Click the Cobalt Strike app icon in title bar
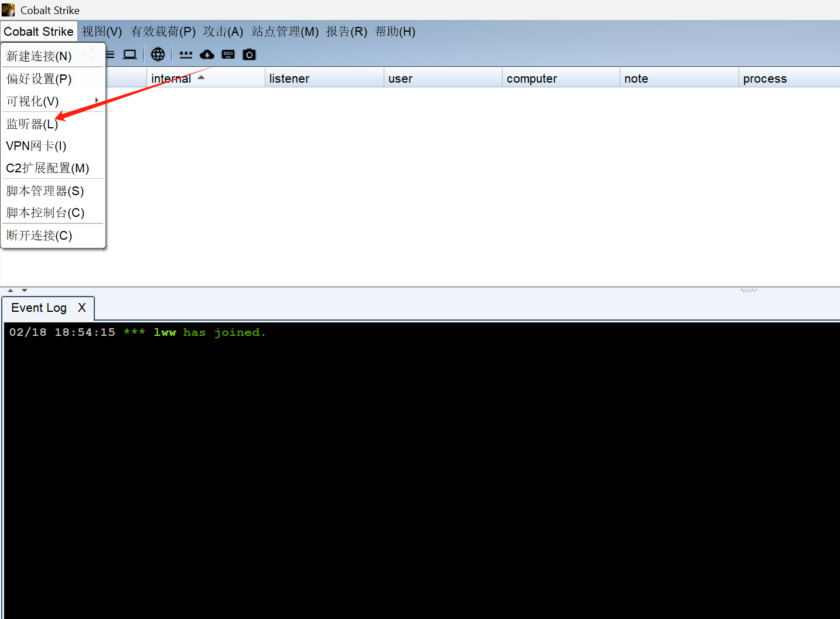The height and width of the screenshot is (619, 840). tap(8, 10)
